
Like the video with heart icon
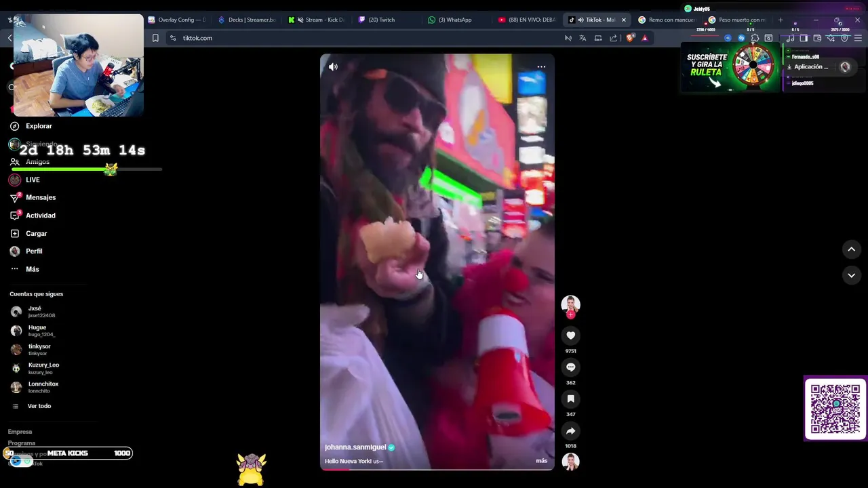pos(570,335)
